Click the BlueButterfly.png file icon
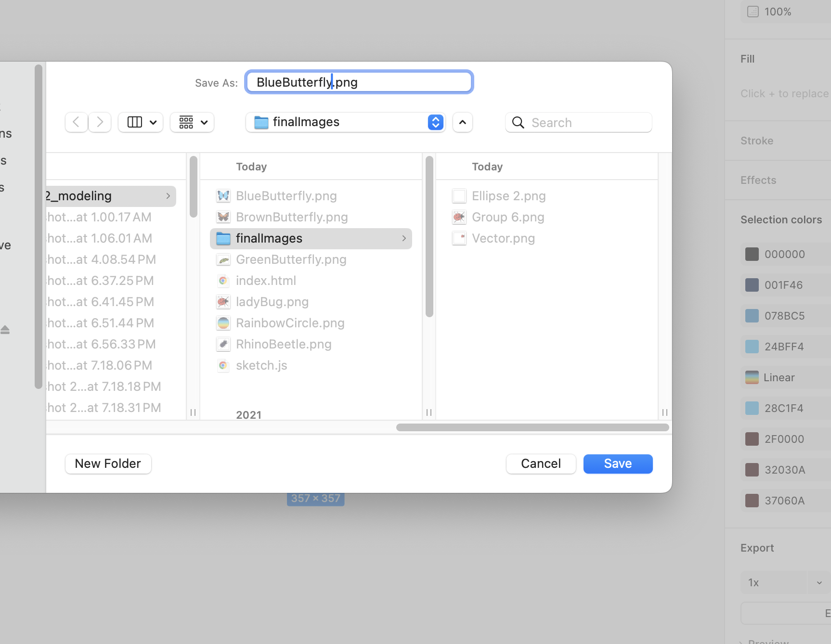 point(223,196)
